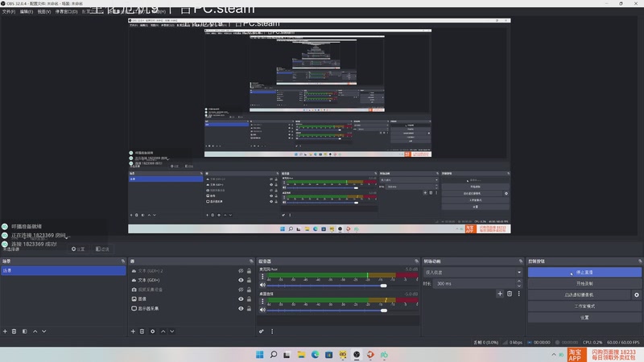Viewport: 644px width, 362px height.
Task: Open the 视图(V) View menu
Action: tap(44, 11)
